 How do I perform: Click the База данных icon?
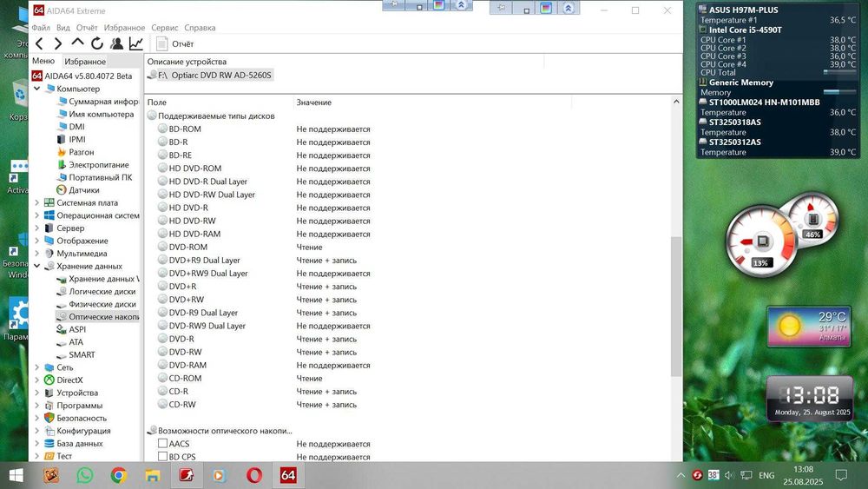[49, 444]
